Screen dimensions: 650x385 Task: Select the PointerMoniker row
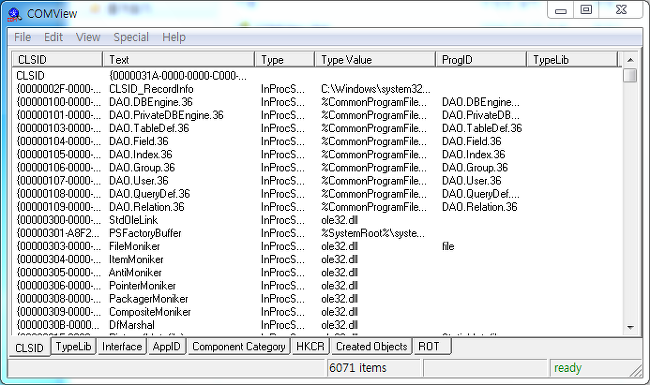(317, 286)
